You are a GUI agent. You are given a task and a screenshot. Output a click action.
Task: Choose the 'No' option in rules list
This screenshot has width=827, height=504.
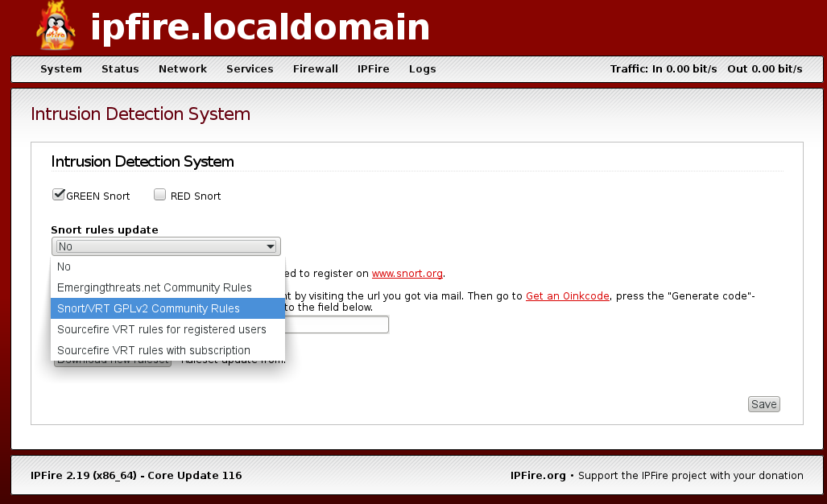pyautogui.click(x=167, y=266)
